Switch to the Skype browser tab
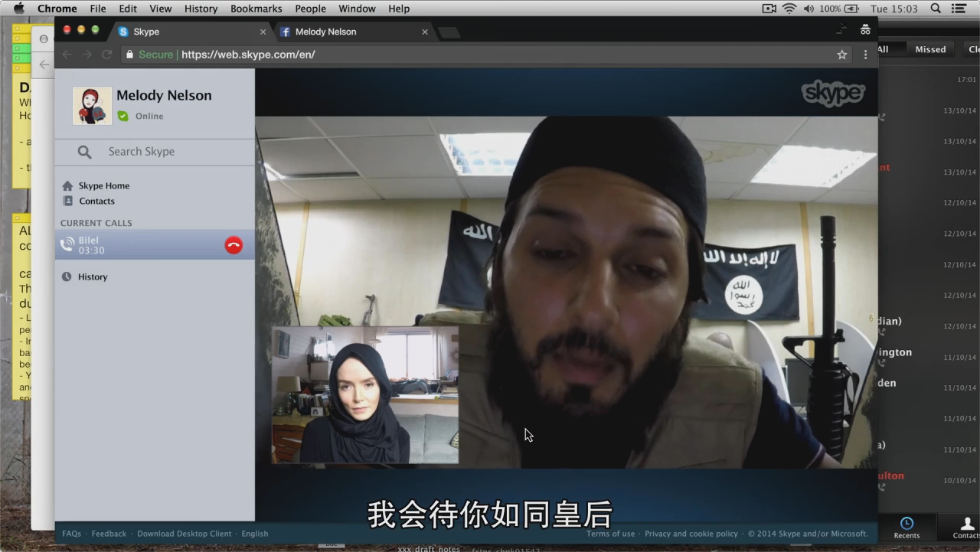Image resolution: width=980 pixels, height=552 pixels. 189,32
